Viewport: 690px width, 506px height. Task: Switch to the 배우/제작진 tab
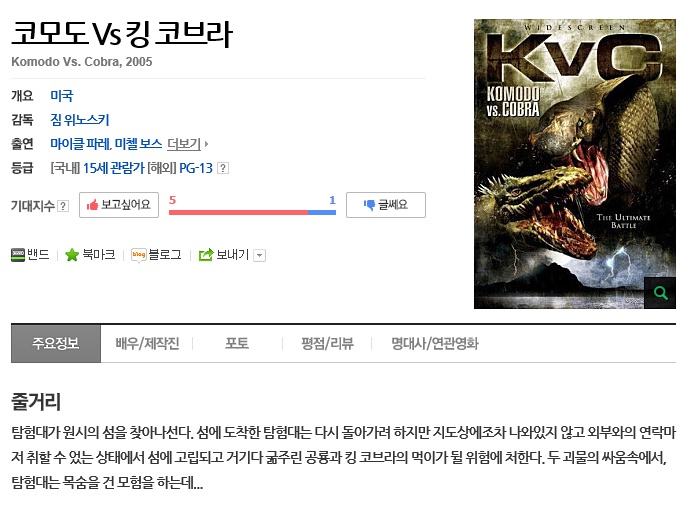147,343
